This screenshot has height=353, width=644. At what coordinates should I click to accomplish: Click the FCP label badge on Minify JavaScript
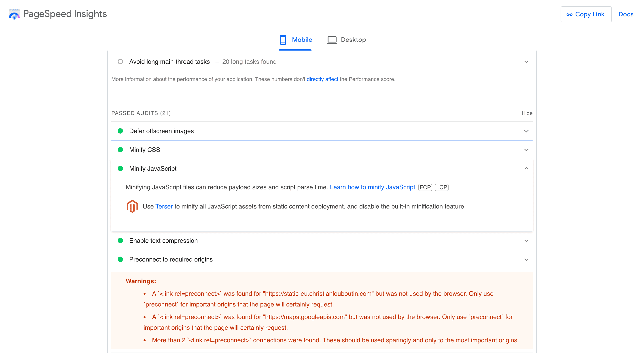[x=426, y=187]
